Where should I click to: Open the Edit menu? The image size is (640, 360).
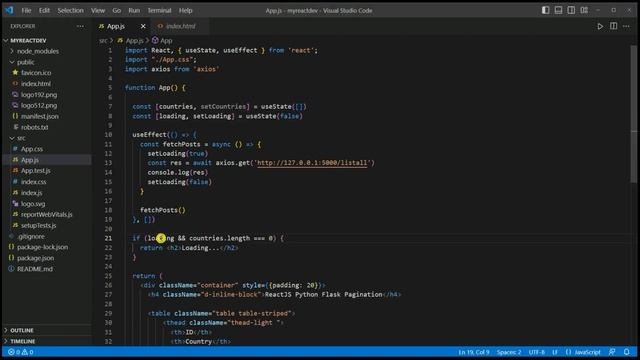44,11
